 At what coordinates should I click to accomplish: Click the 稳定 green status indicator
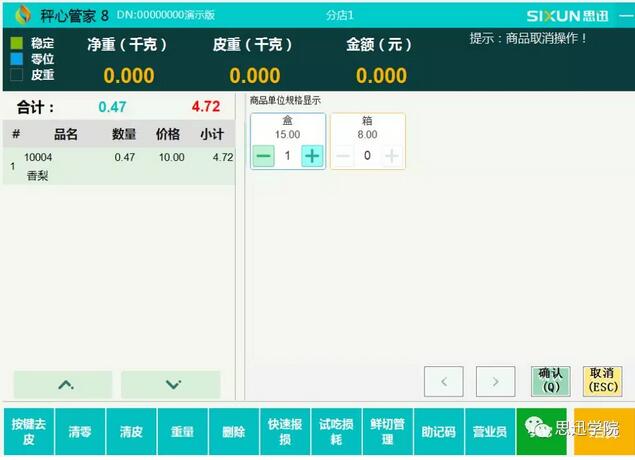coord(17,43)
